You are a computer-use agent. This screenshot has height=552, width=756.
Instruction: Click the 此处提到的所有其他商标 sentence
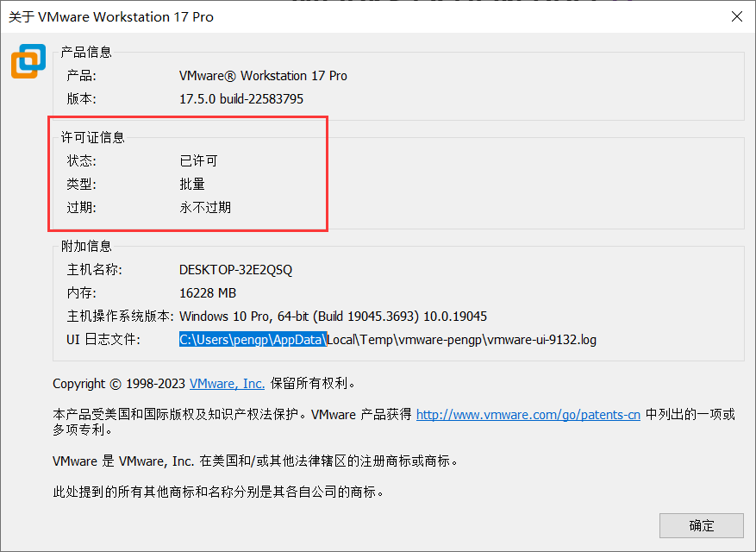pos(218,492)
